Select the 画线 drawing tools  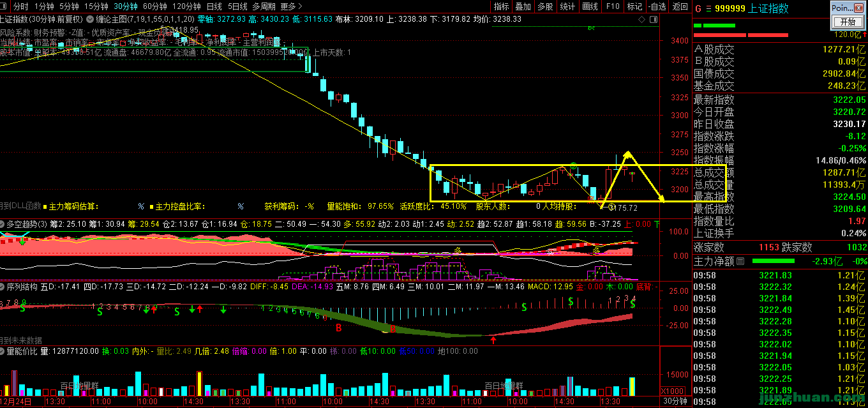(590, 6)
